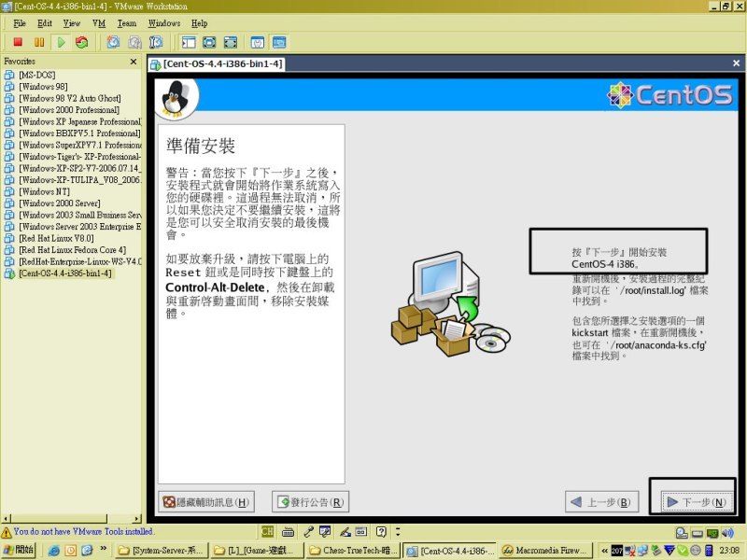Click the IME keyboard icon in language bar

pyautogui.click(x=288, y=531)
